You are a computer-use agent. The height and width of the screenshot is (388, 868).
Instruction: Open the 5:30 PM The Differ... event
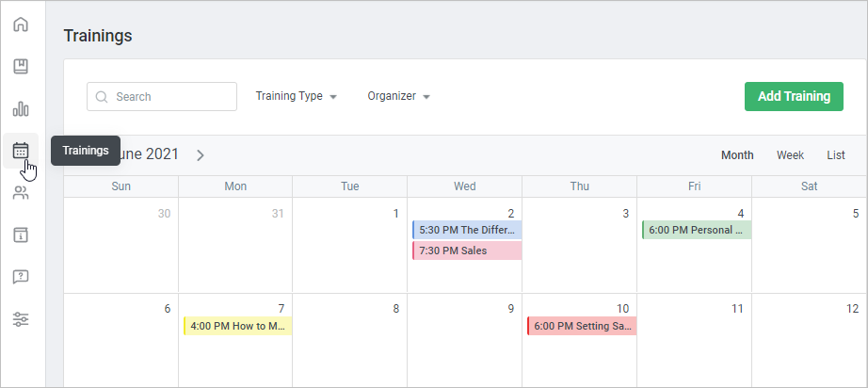(467, 229)
